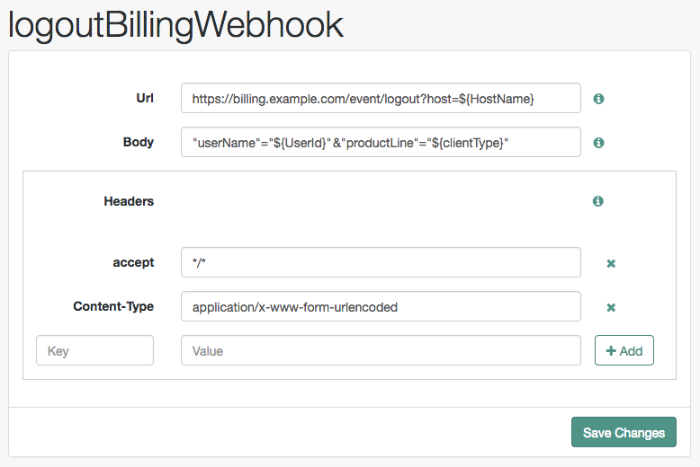The width and height of the screenshot is (700, 467).
Task: Show info tooltip for the Url field
Action: point(599,99)
